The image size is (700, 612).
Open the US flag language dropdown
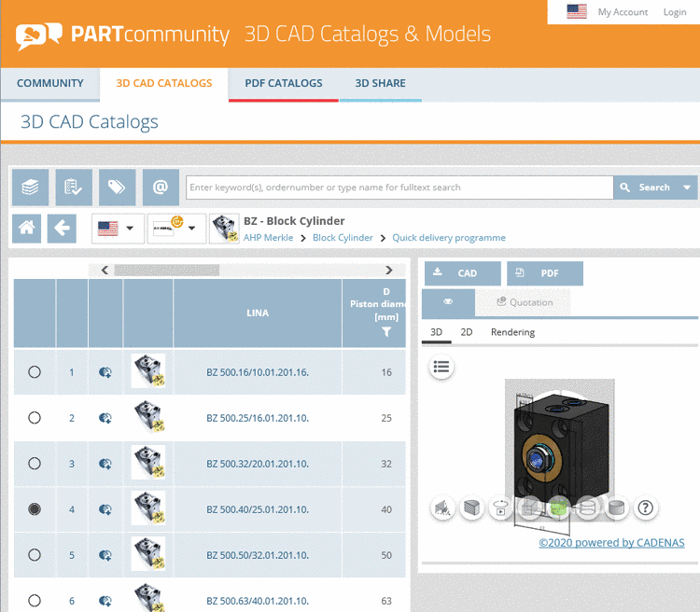click(x=118, y=229)
